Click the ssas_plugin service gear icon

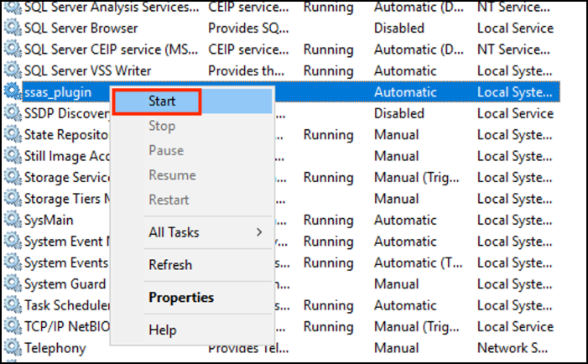click(x=13, y=91)
